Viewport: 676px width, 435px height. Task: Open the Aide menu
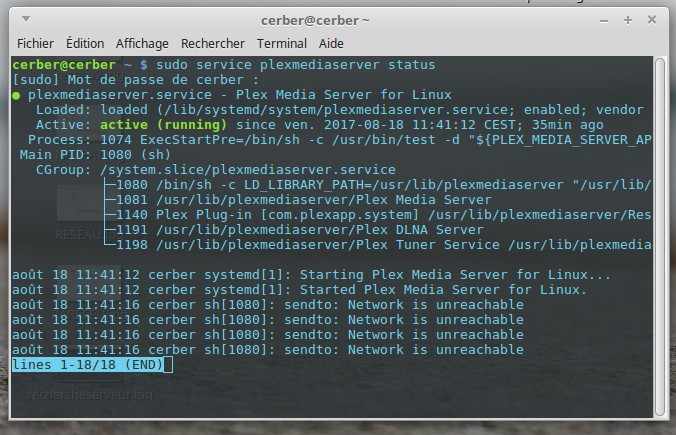331,44
